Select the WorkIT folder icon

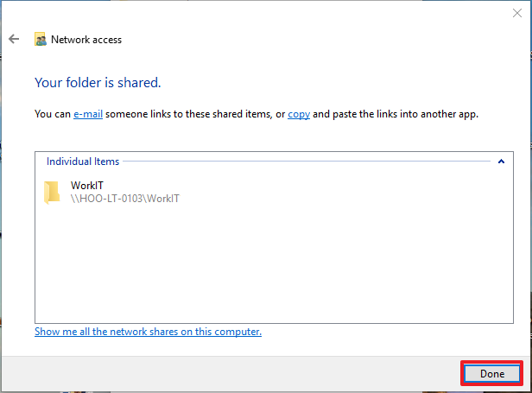52,192
